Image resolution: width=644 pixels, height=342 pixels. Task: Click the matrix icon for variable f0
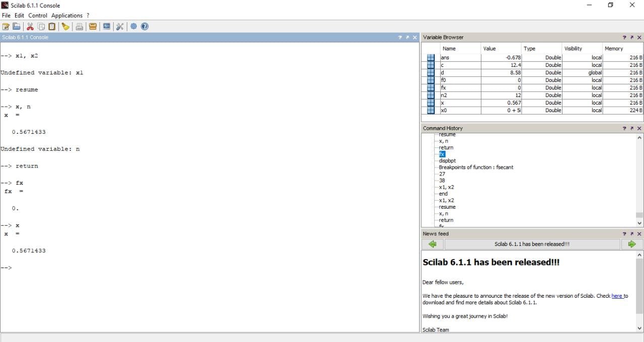coord(431,80)
